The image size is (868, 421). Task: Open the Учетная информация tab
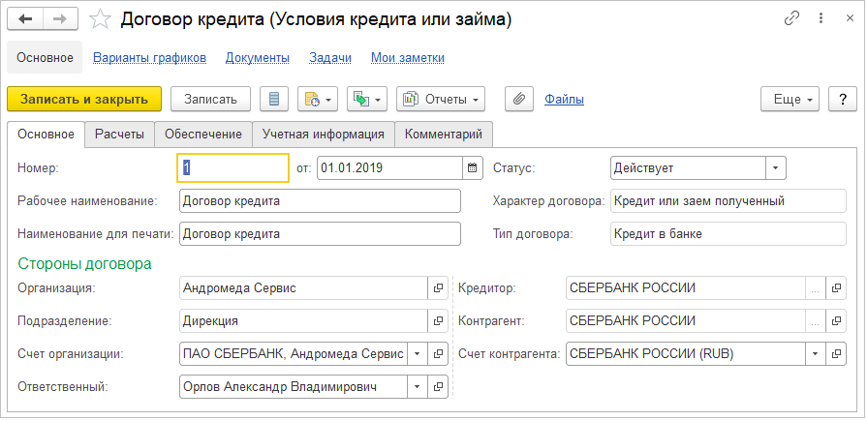(x=324, y=135)
